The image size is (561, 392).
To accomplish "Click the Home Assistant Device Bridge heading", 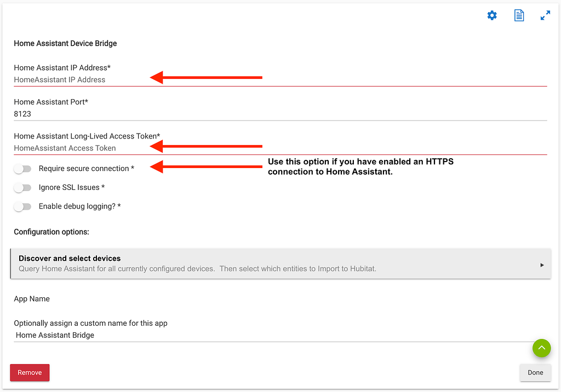I will click(66, 43).
